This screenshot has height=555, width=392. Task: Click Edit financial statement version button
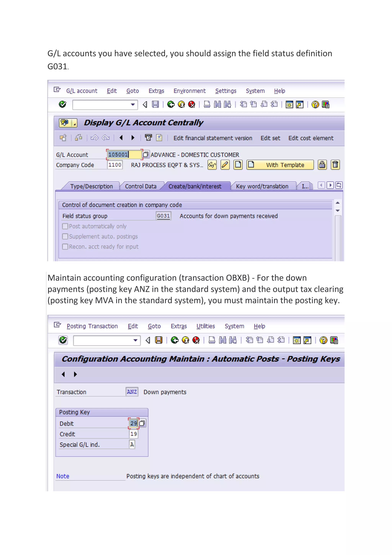213,138
